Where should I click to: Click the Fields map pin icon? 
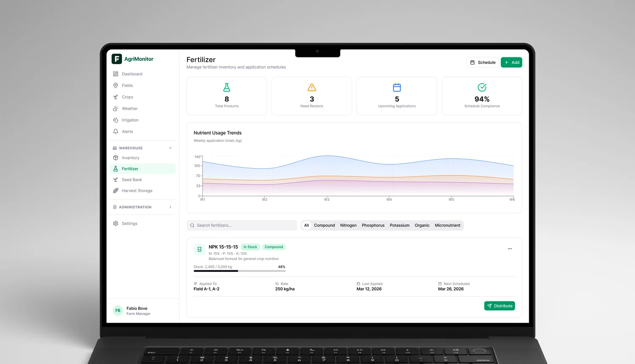(116, 85)
